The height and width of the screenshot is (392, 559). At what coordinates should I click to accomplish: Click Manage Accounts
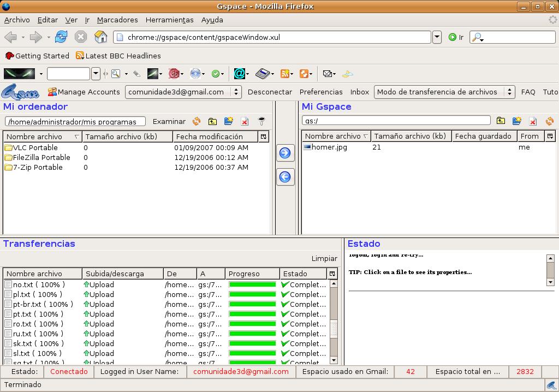84,92
